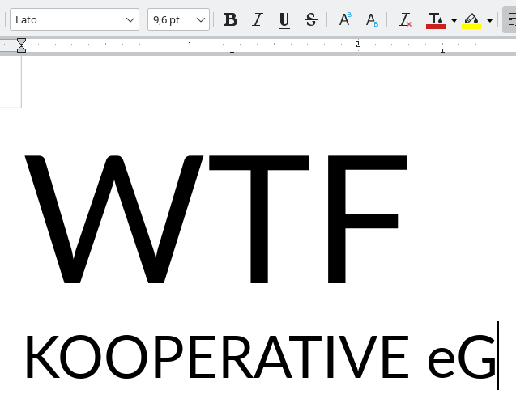Click the tab stop near ruler mark 1
The width and height of the screenshot is (516, 420).
pos(232,51)
